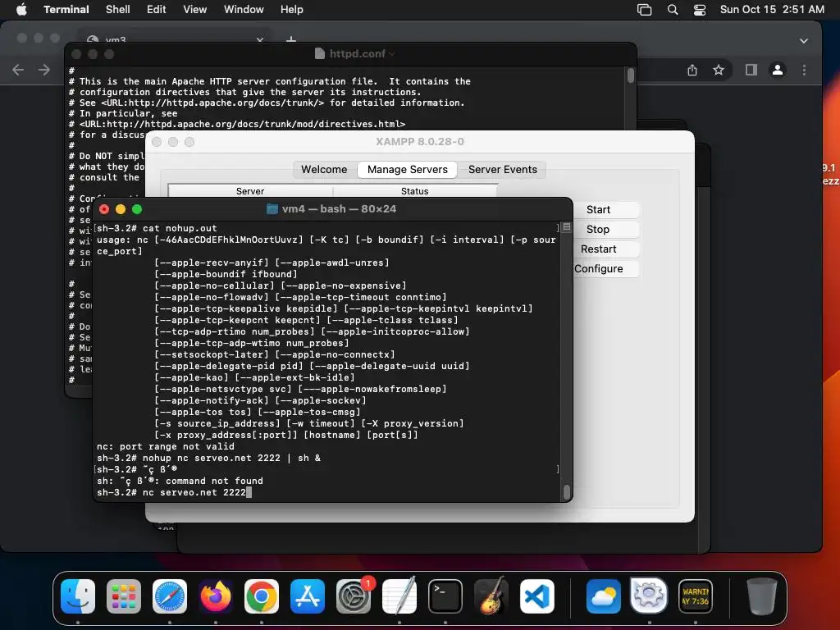This screenshot has height=630, width=840.
Task: Open TextEdit from the Dock
Action: point(399,596)
